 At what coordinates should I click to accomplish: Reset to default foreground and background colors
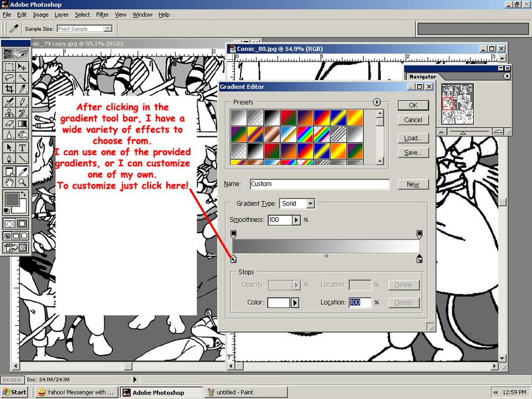pyautogui.click(x=7, y=211)
